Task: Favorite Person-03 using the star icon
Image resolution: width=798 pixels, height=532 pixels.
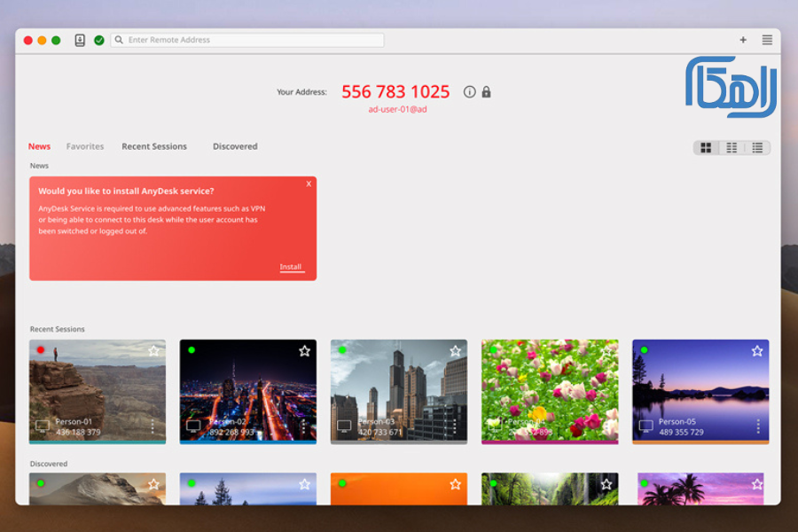Action: tap(455, 351)
